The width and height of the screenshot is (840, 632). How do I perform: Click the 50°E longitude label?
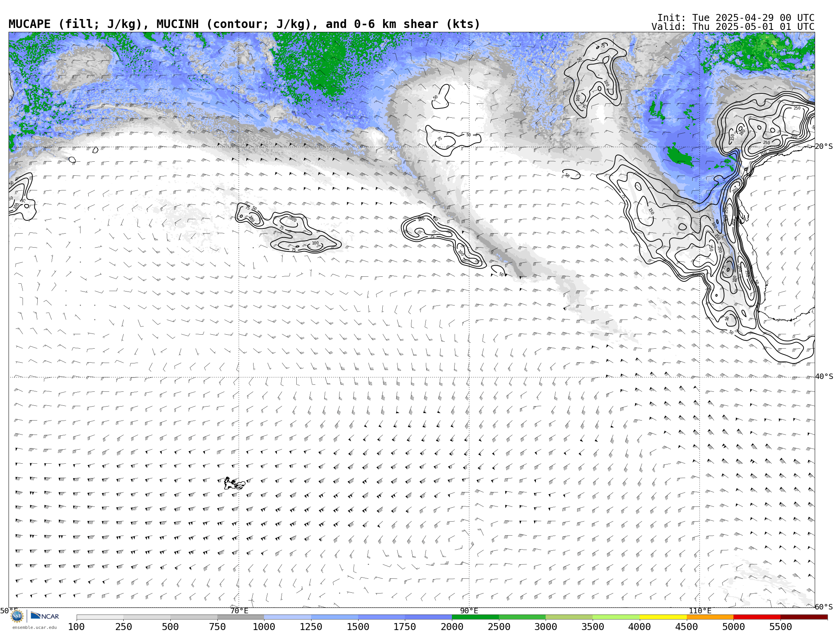click(x=9, y=611)
